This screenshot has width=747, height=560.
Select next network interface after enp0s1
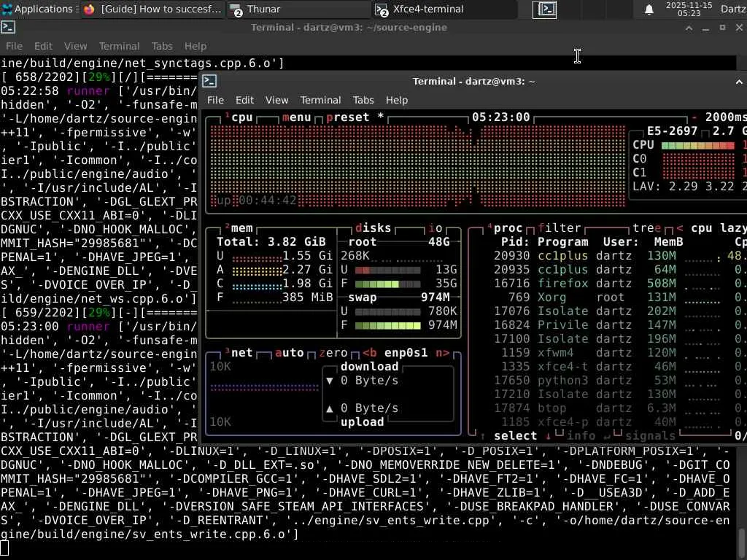[442, 353]
